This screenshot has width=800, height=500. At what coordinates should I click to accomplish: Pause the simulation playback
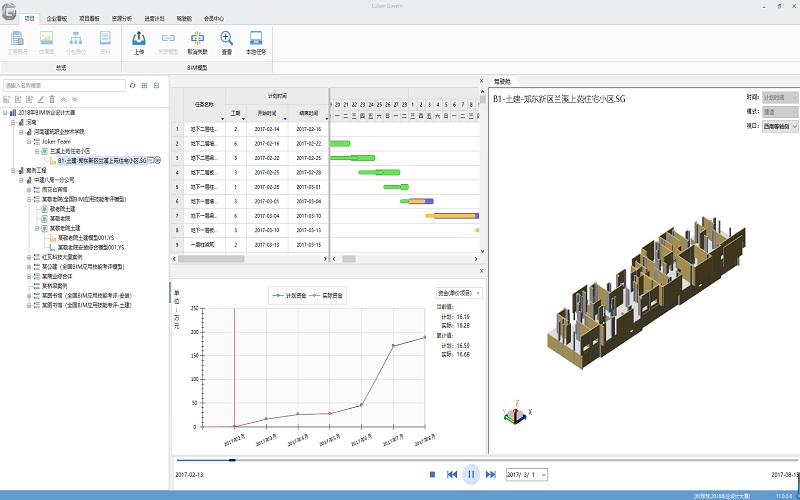click(471, 474)
